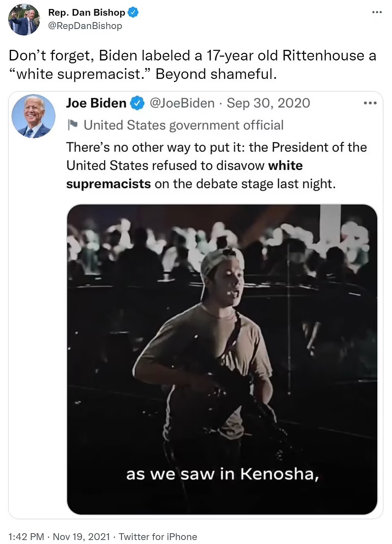Open the quoted Biden tweet's more options menu
Screen dimensions: 392x544
(x=370, y=103)
